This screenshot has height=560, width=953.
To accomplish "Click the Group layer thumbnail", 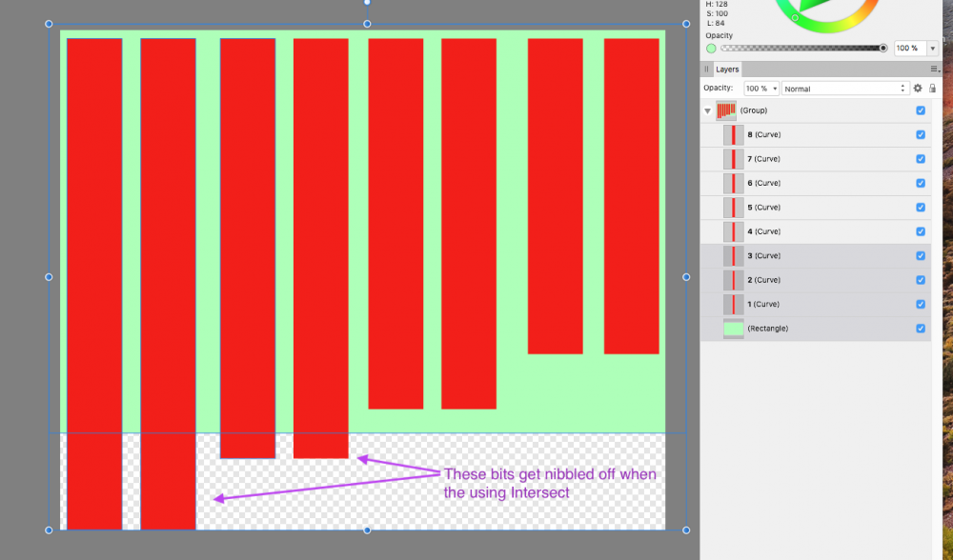I will 726,110.
